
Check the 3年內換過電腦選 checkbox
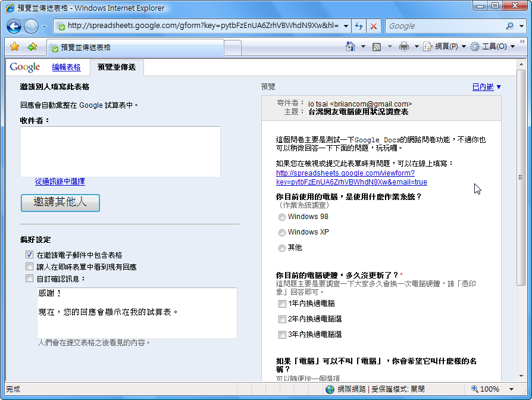click(x=282, y=335)
